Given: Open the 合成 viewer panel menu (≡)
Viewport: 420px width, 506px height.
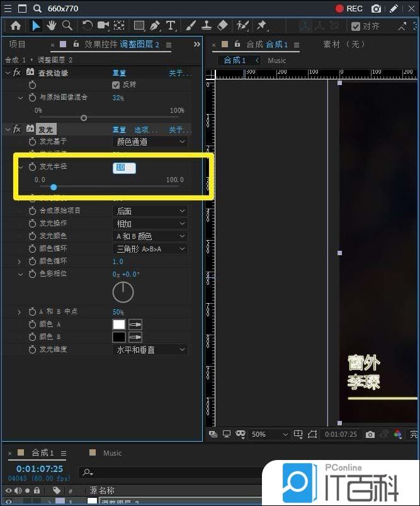Looking at the screenshot, I should click(297, 45).
